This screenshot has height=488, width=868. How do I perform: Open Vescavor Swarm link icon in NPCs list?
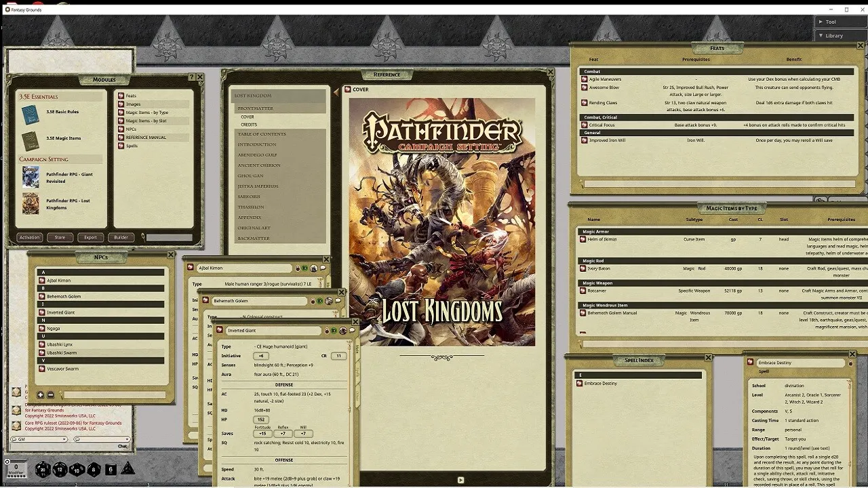click(x=43, y=369)
